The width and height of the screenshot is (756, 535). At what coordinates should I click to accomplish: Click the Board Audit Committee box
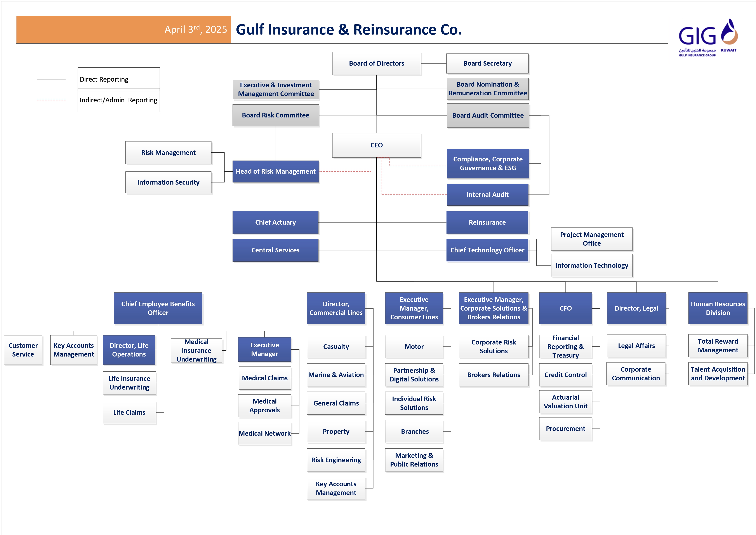coord(488,115)
